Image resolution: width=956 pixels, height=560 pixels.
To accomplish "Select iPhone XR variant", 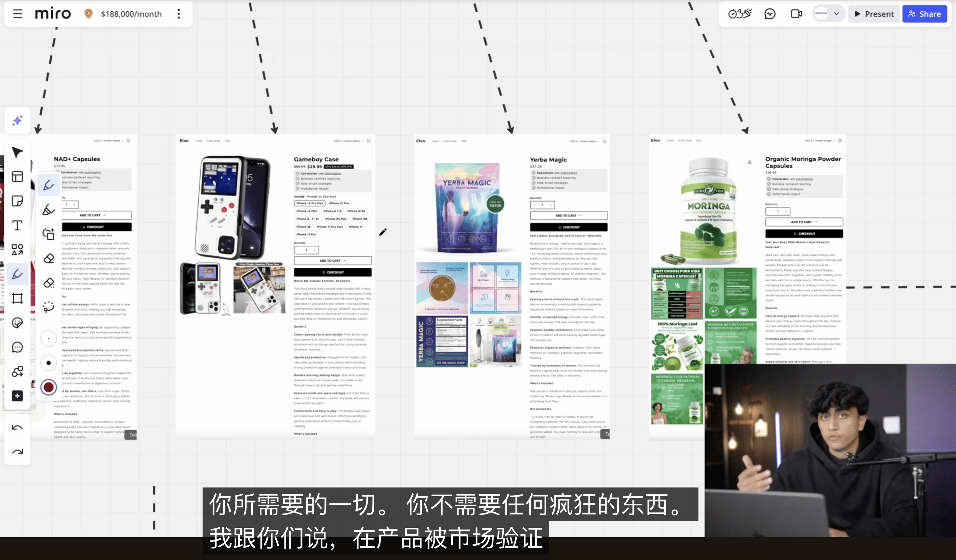I will (360, 219).
